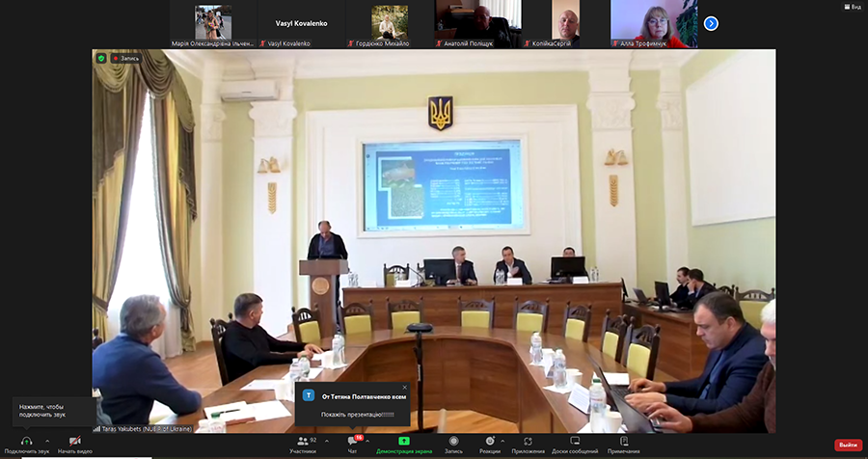Open the Реакции reactions menu
The width and height of the screenshot is (868, 459).
point(489,444)
